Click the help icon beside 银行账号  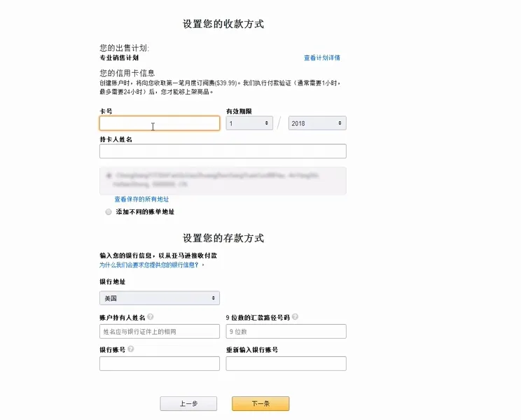(x=131, y=349)
